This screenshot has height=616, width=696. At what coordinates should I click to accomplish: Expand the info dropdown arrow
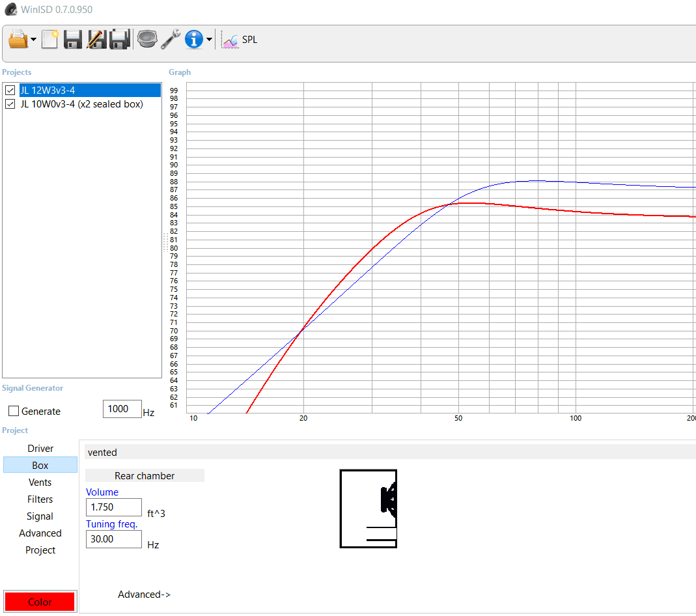[209, 40]
